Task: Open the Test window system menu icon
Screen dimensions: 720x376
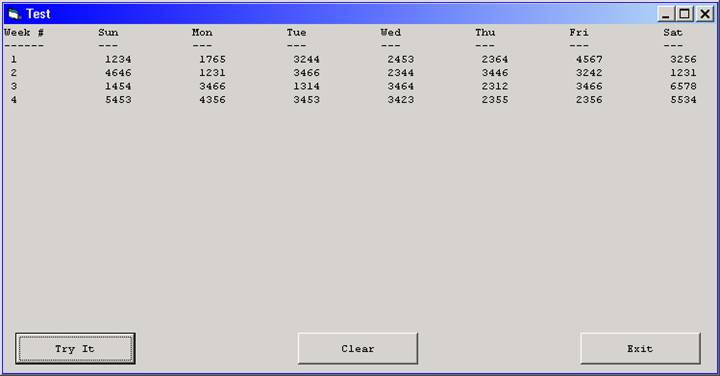Action: tap(14, 14)
